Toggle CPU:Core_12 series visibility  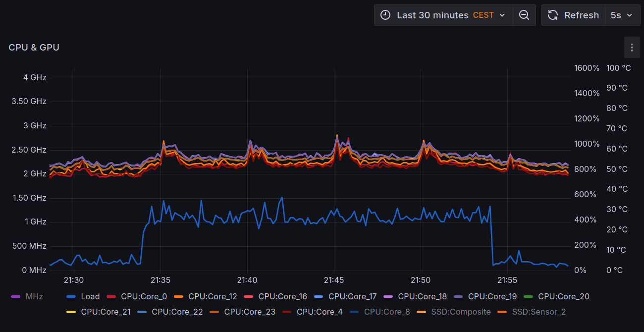(213, 297)
